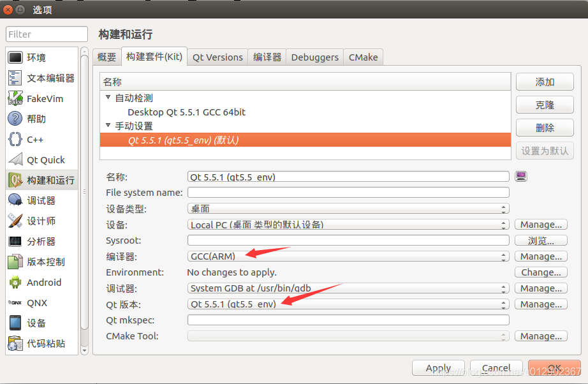Click Manage button for 编译器
588x384 pixels.
[541, 256]
